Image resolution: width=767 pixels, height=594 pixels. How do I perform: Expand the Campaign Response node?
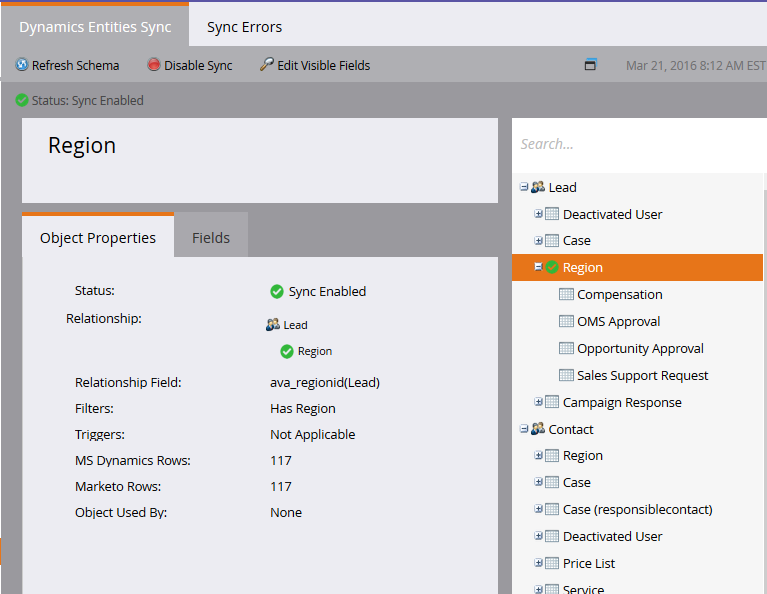point(538,402)
